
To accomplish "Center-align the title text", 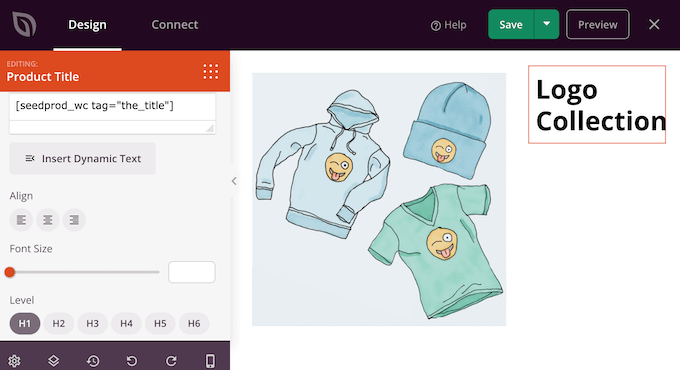I will [x=48, y=220].
